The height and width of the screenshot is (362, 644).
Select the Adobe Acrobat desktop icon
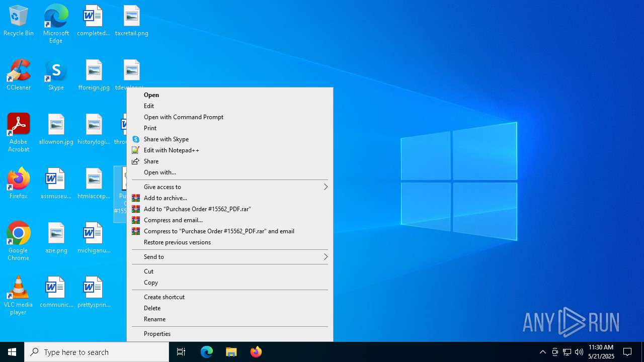click(x=19, y=133)
